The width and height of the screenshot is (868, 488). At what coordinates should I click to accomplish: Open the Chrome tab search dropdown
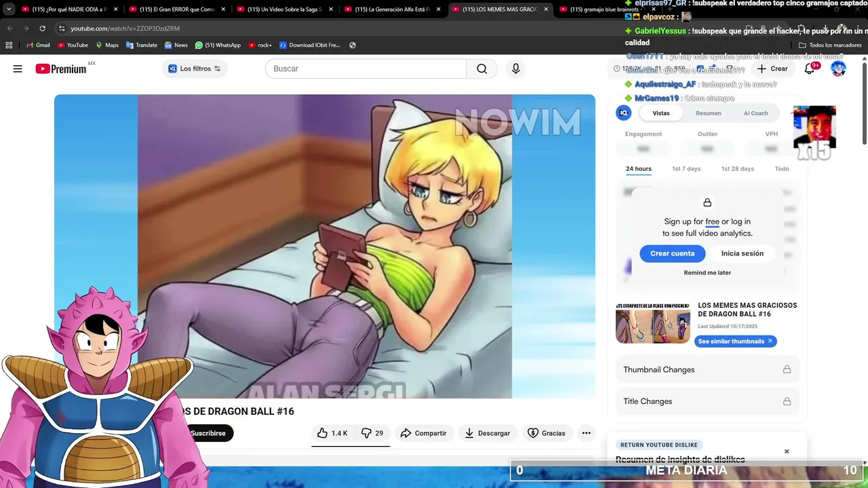tap(9, 9)
